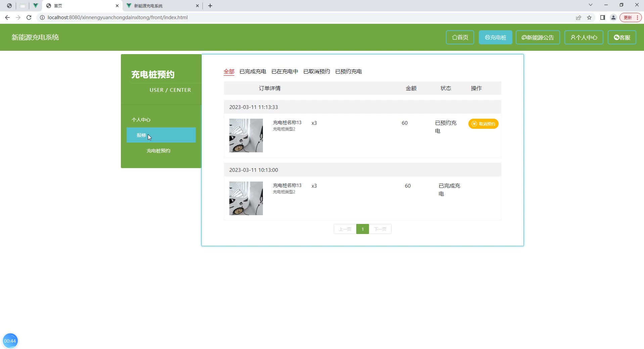The height and width of the screenshot is (349, 644).
Task: Select 个人中心 in the left sidebar
Action: 141,120
